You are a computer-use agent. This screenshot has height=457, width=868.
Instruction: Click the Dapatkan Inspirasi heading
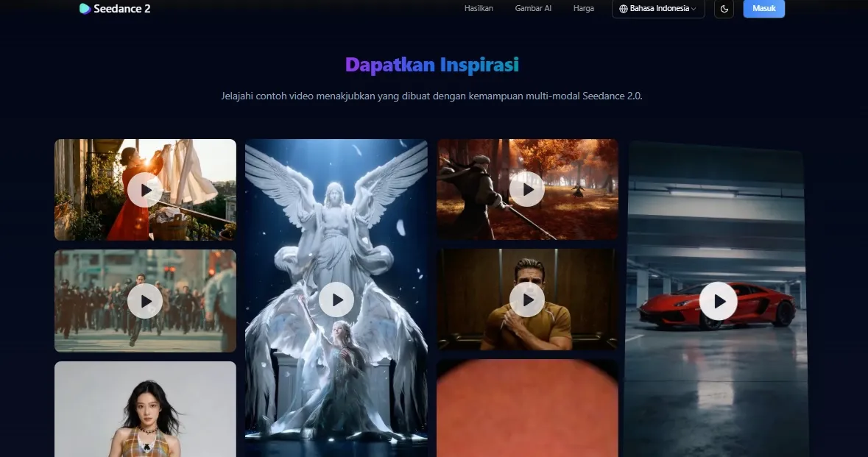[x=432, y=65]
